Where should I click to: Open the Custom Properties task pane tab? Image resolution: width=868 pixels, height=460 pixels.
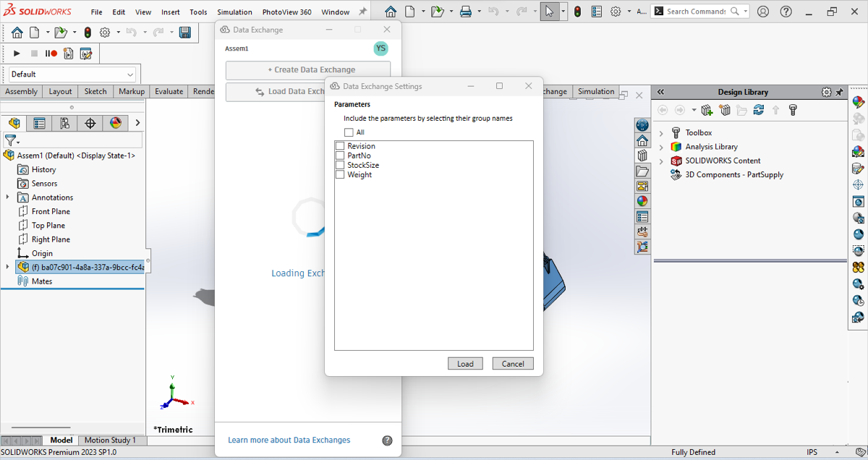tap(642, 217)
